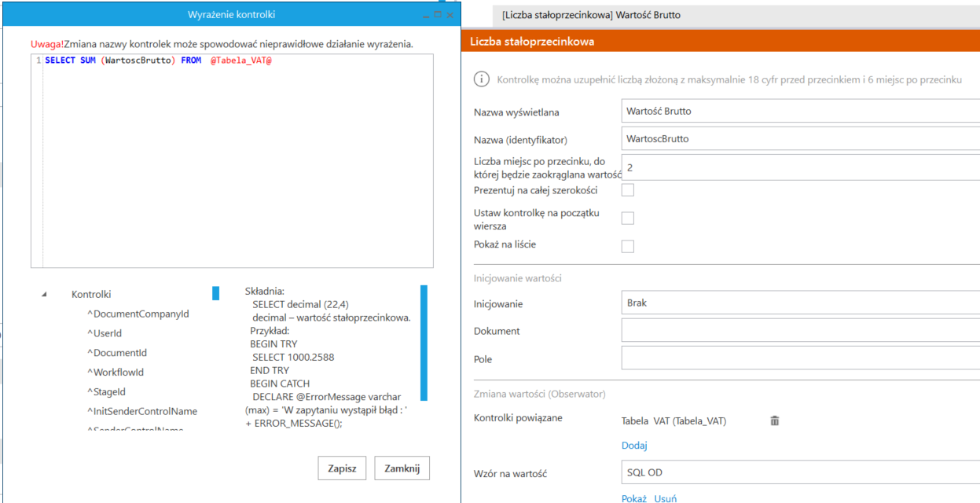This screenshot has height=503, width=980.
Task: Select ^DocumentId in the Kontrolki tree
Action: coord(117,353)
